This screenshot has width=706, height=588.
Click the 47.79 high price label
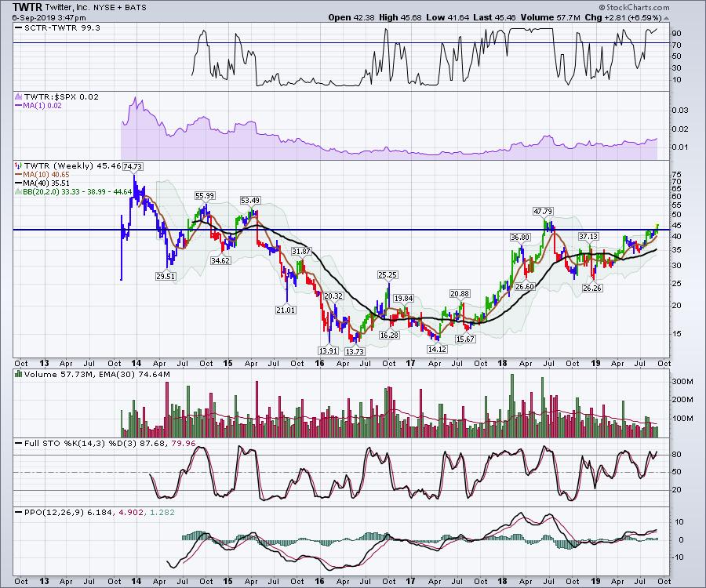point(543,211)
